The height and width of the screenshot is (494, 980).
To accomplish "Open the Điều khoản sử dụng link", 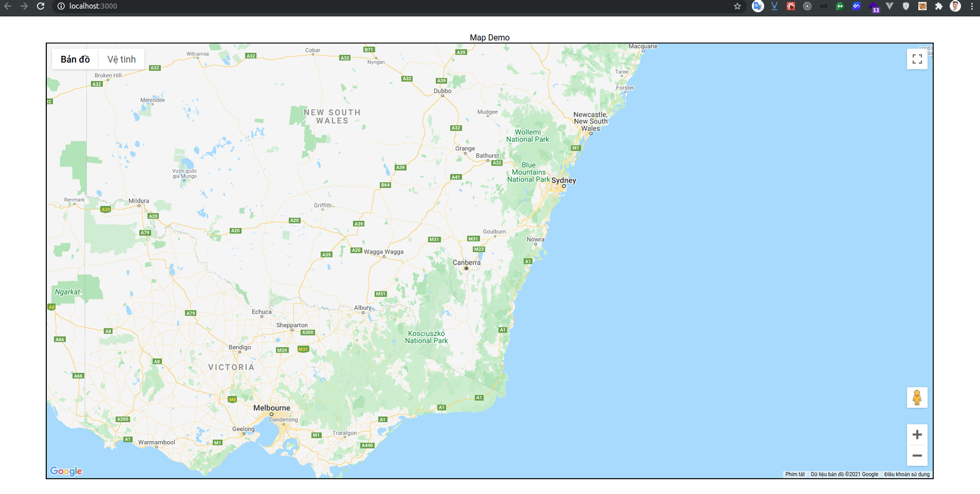I will tap(907, 474).
